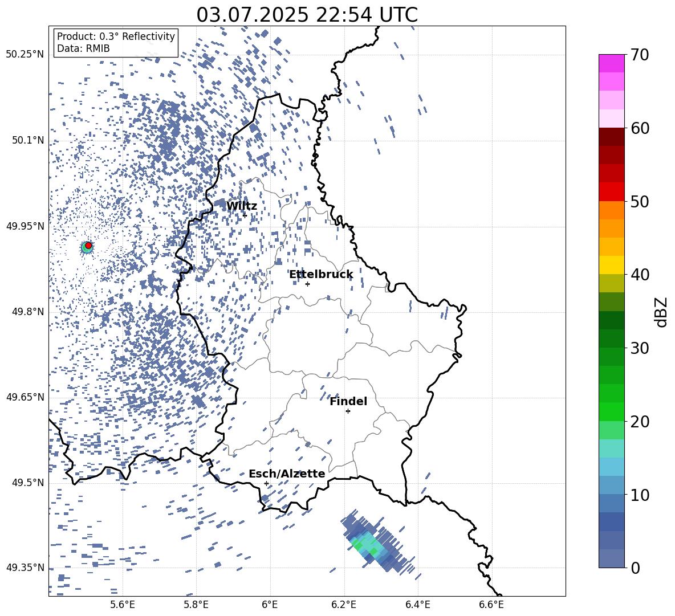Click the 'Esch/Alzette' city label

(287, 474)
